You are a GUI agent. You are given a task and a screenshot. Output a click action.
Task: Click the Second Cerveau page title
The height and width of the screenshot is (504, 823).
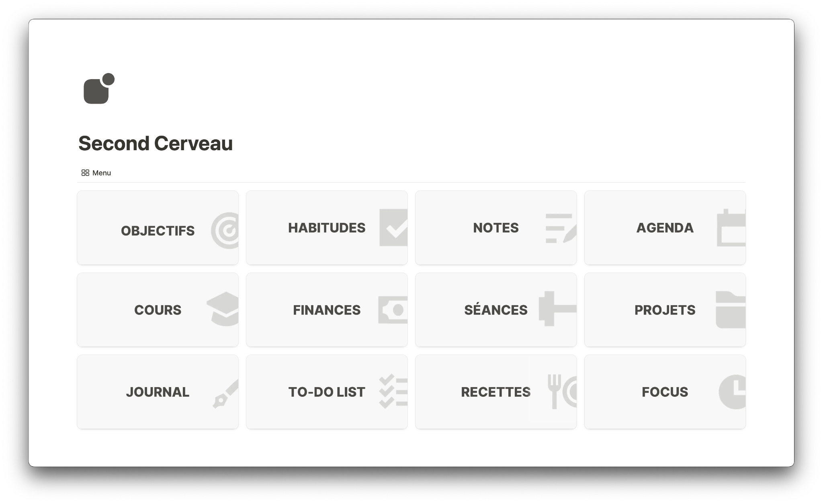(156, 143)
